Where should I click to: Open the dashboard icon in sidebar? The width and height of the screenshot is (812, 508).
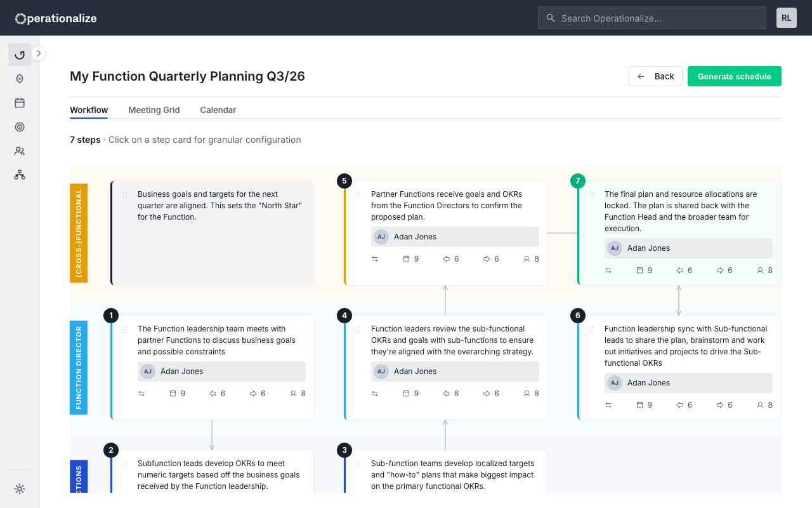(20, 55)
